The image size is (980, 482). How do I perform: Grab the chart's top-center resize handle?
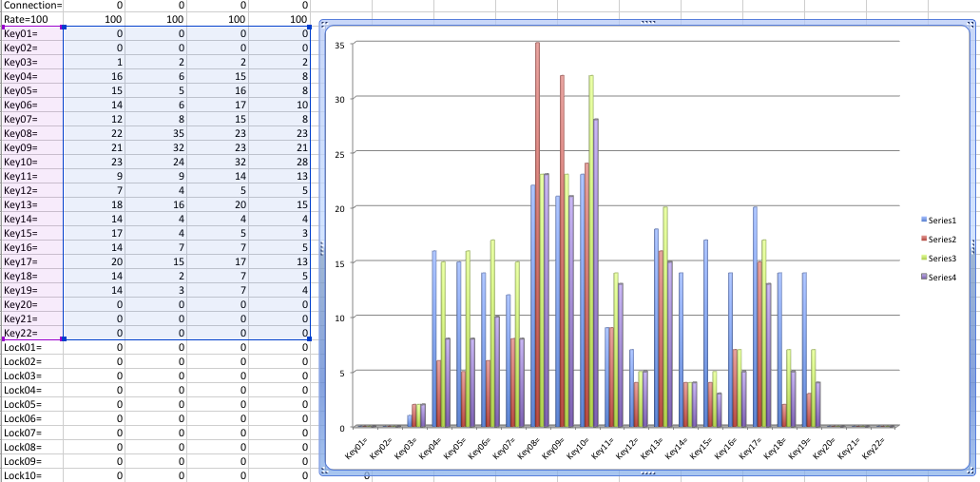pyautogui.click(x=648, y=22)
